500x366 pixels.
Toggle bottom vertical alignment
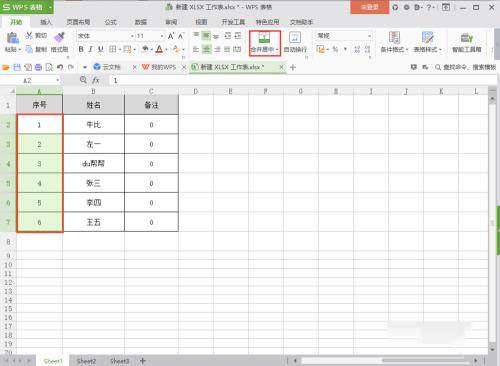coord(216,36)
